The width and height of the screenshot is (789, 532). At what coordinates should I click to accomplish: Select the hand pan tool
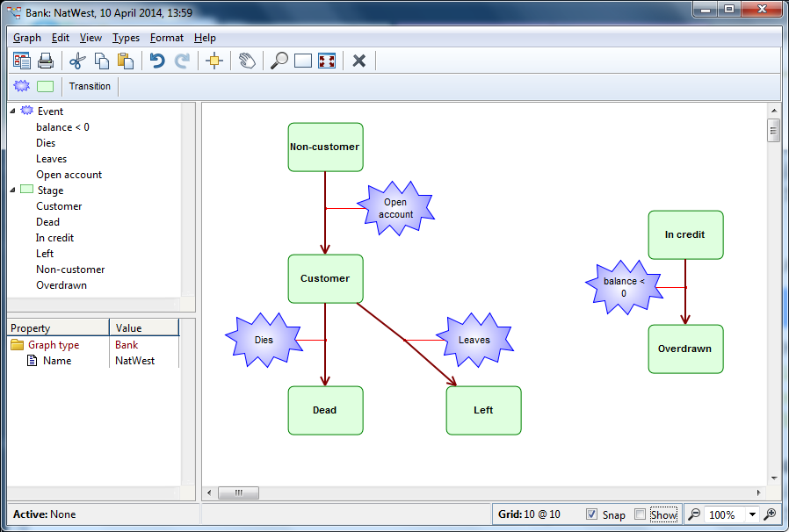point(247,61)
